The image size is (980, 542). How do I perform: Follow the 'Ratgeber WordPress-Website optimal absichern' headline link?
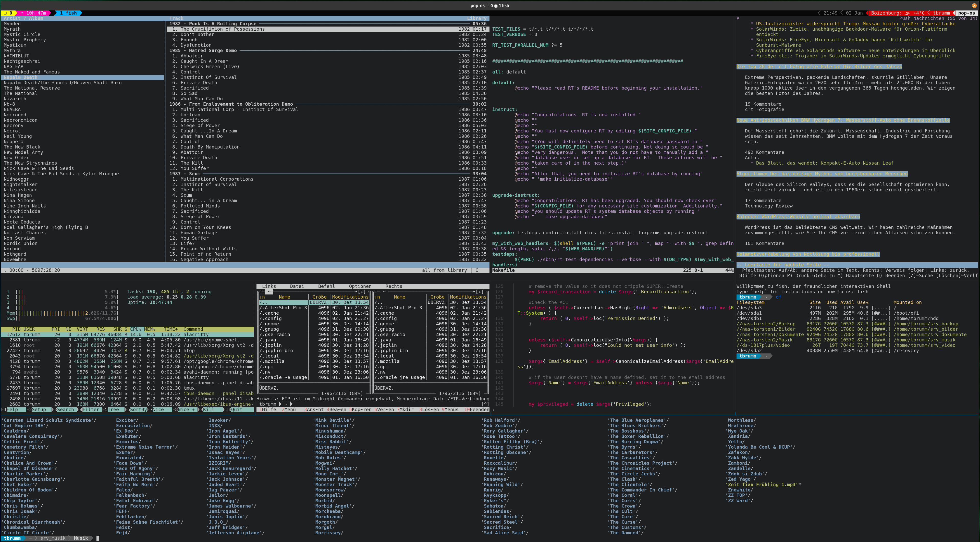(798, 217)
